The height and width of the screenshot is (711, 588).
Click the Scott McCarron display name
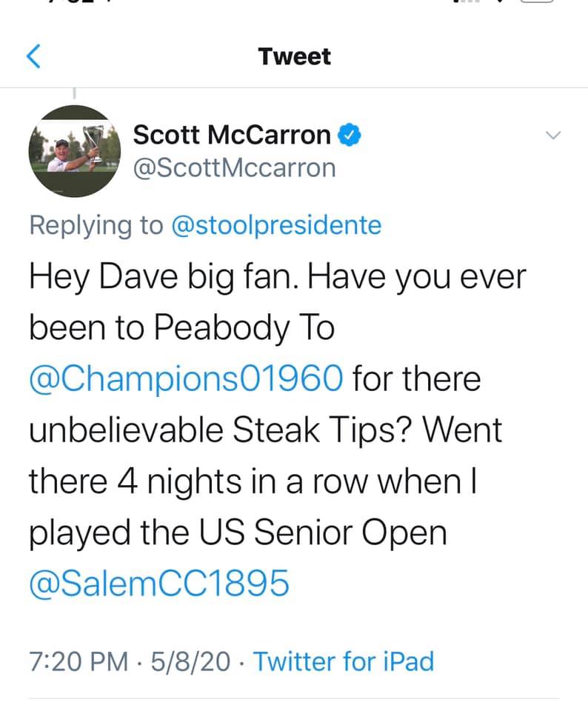click(x=232, y=135)
